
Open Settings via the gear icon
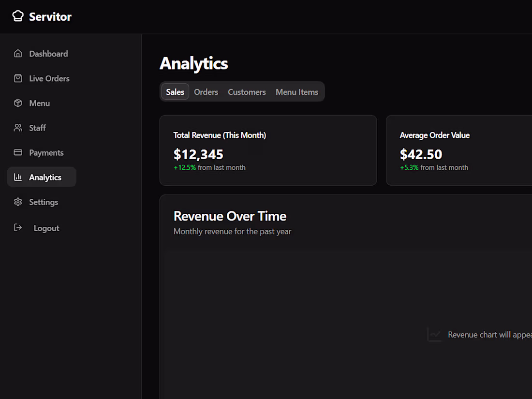click(17, 202)
